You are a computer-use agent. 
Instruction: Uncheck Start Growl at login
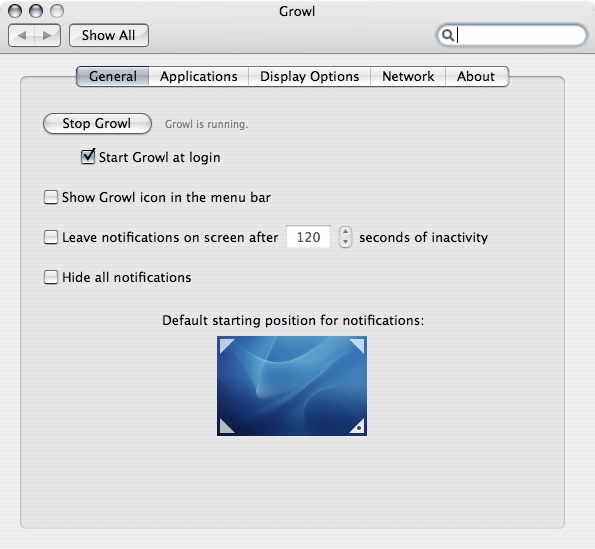(88, 156)
